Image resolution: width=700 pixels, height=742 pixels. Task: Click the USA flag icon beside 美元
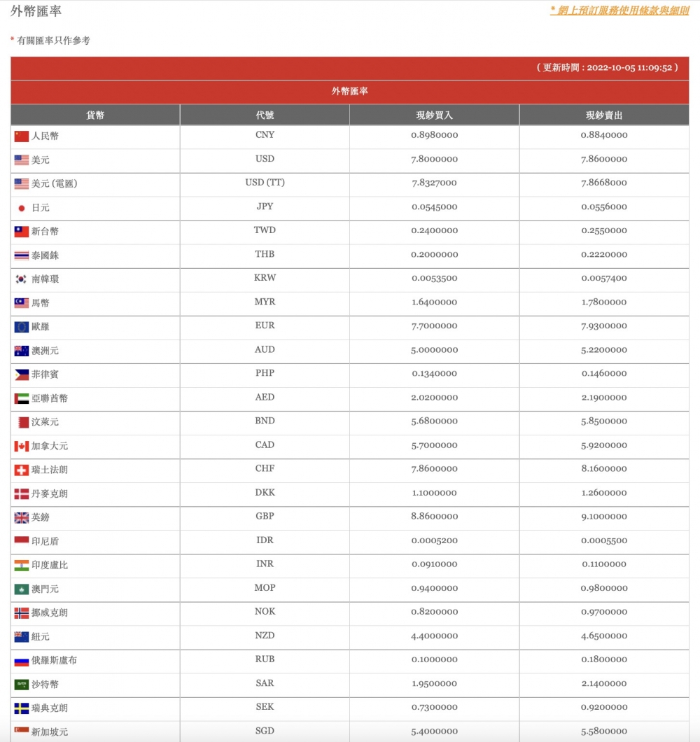click(x=22, y=160)
